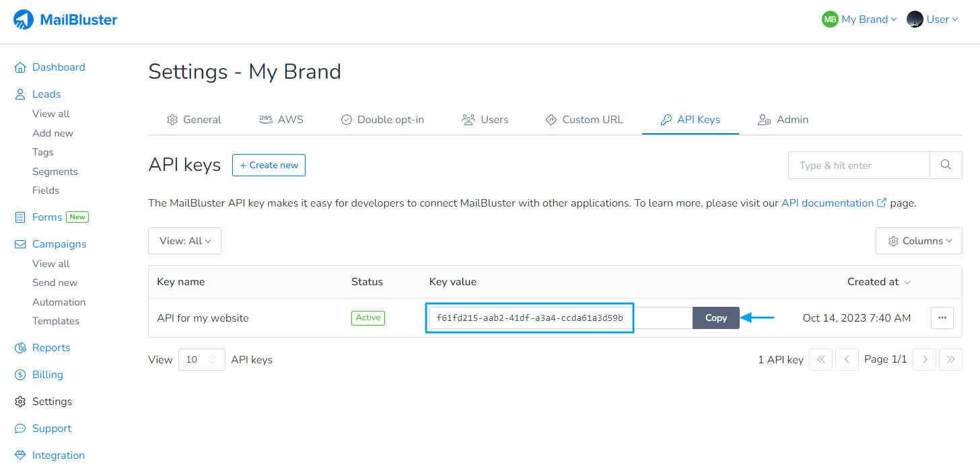This screenshot has width=980, height=475.
Task: Switch to the General tab
Action: 194,120
